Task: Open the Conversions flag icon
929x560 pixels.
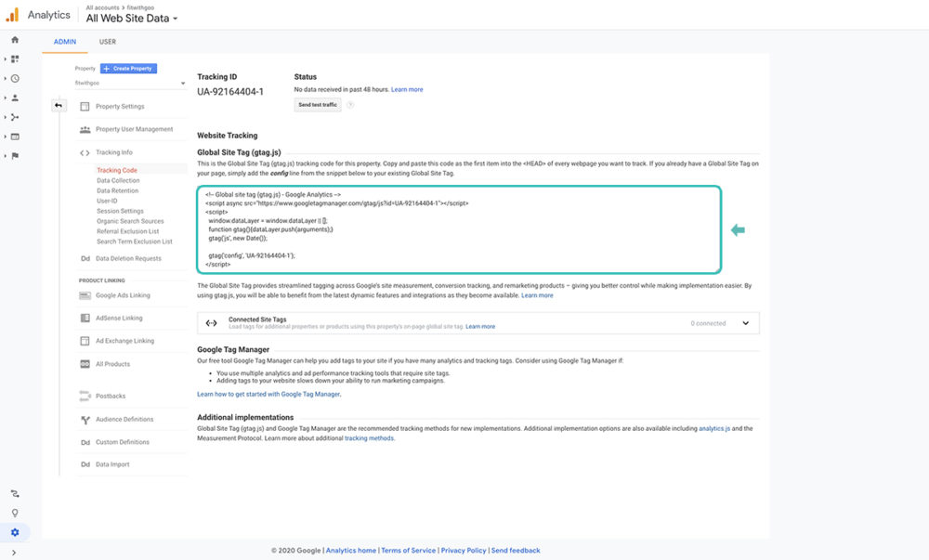Action: 15,156
